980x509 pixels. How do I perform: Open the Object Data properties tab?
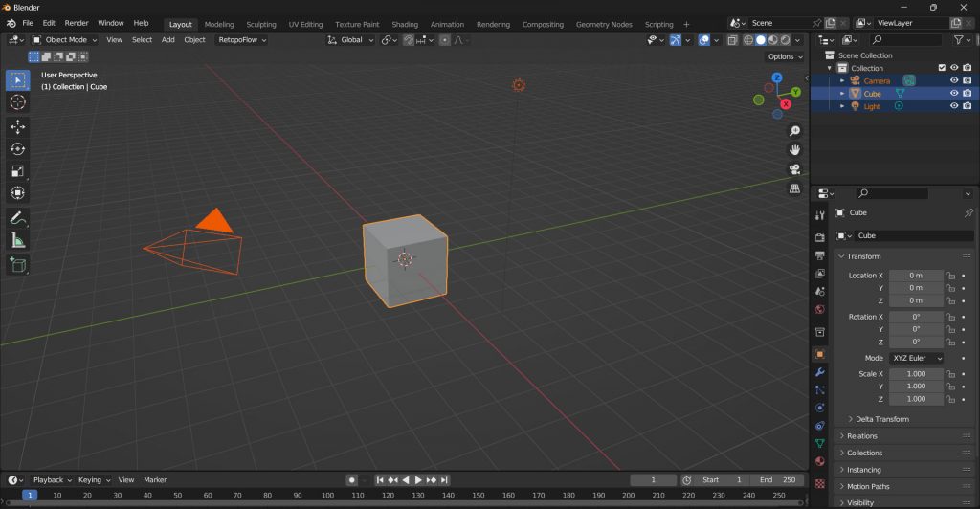(820, 443)
